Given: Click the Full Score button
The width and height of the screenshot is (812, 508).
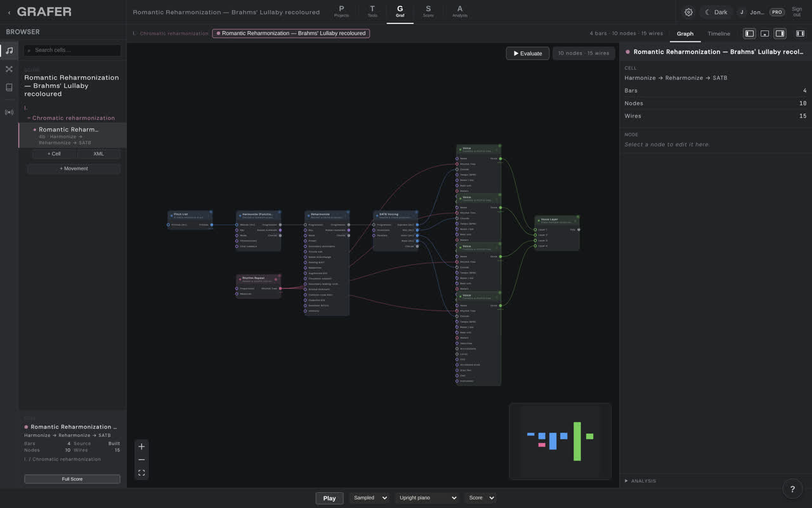Looking at the screenshot, I should 72,479.
